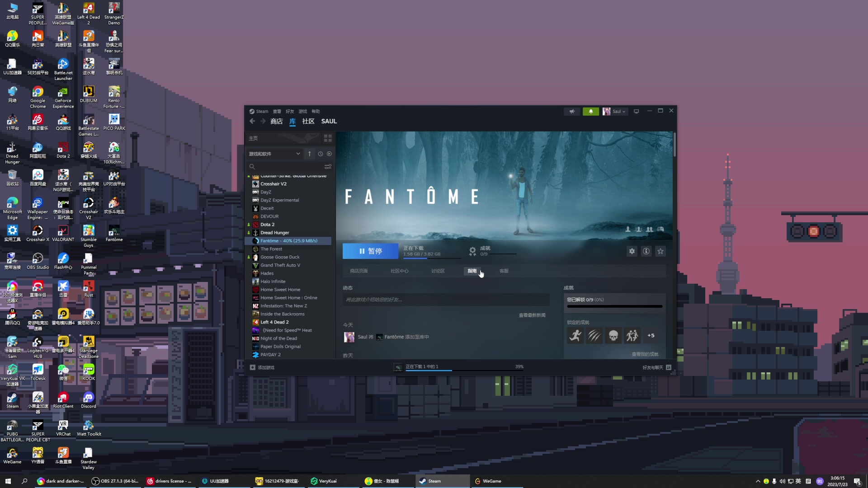This screenshot has width=868, height=488.
Task: Click the claw marks locked achievement
Action: coord(594,335)
